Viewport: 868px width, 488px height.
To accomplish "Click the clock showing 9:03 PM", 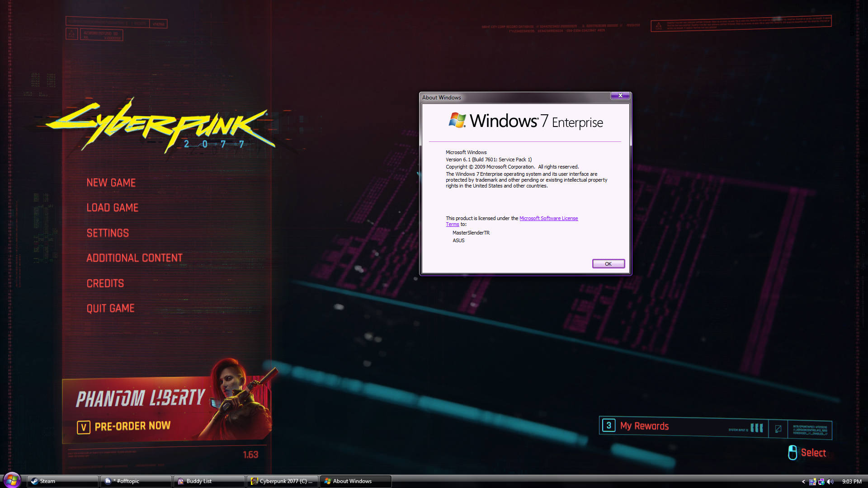I will point(852,482).
